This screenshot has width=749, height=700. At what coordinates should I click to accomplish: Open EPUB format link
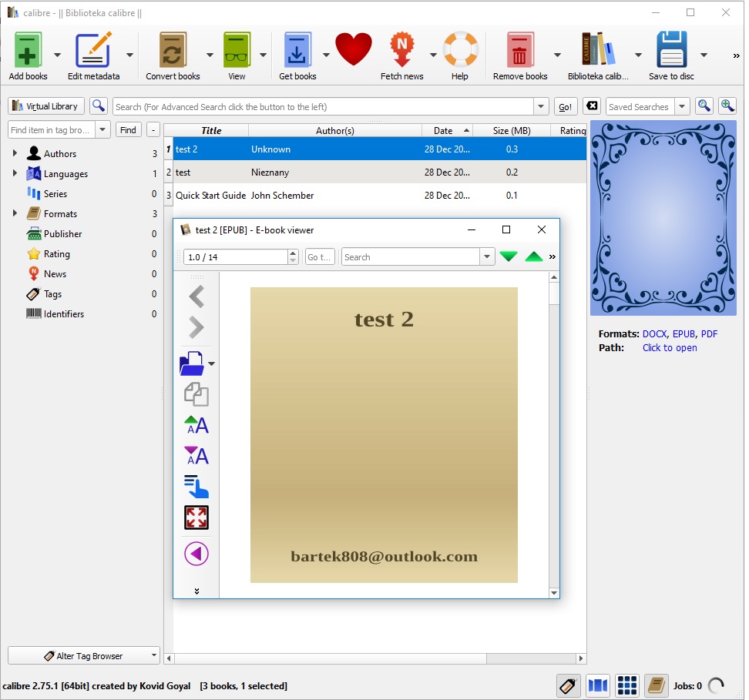click(684, 333)
